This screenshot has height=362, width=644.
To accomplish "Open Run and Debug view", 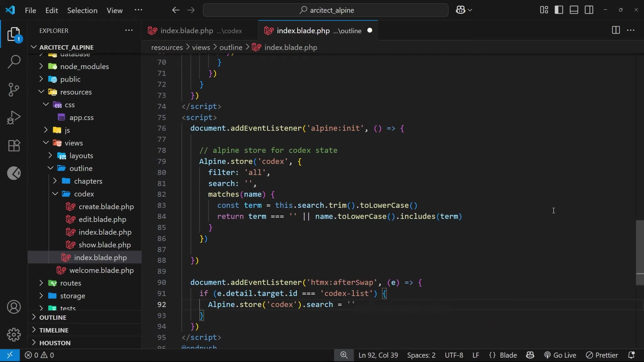I will click(x=14, y=117).
